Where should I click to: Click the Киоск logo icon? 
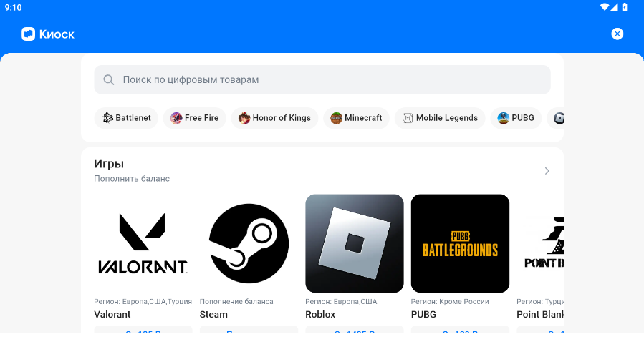click(x=28, y=34)
